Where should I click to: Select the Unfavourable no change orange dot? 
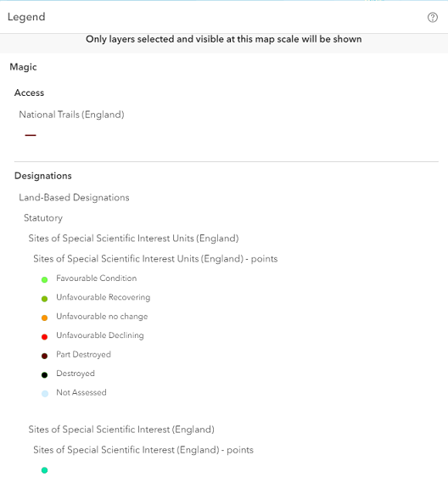click(45, 318)
